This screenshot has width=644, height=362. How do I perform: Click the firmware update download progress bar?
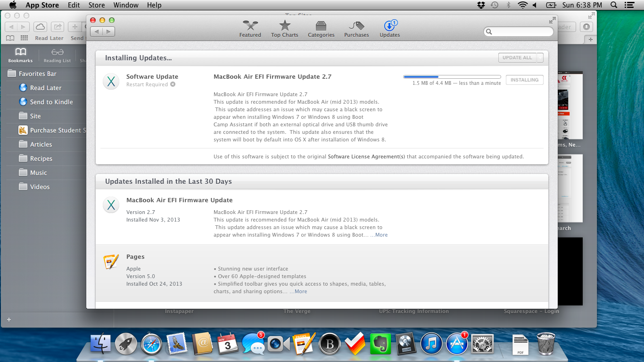point(452,76)
